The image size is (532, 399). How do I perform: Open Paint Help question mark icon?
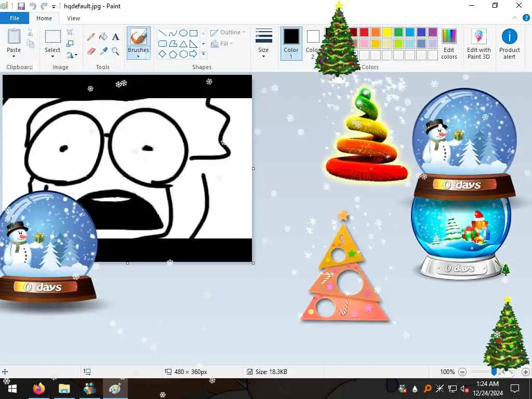pyautogui.click(x=526, y=18)
